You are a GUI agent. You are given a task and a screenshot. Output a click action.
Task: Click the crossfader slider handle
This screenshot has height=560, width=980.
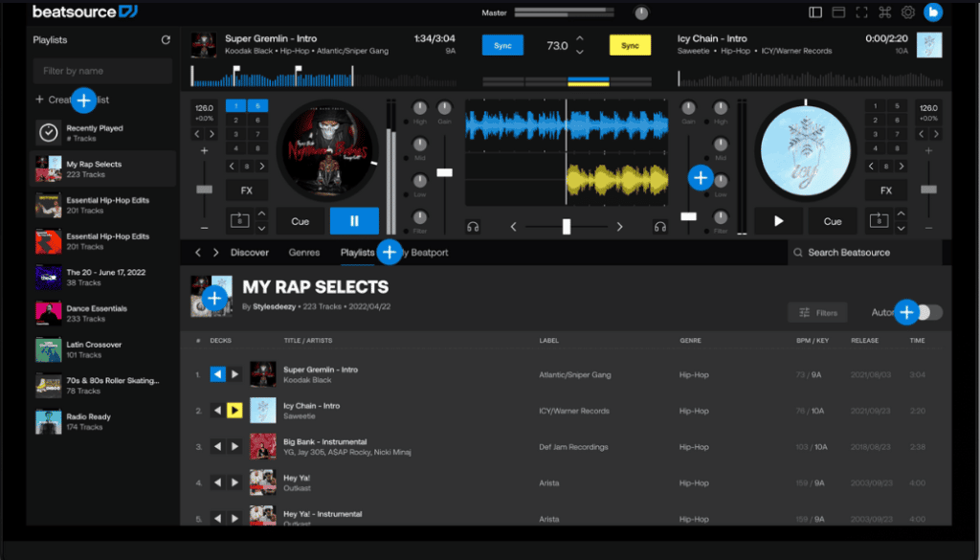tap(567, 227)
